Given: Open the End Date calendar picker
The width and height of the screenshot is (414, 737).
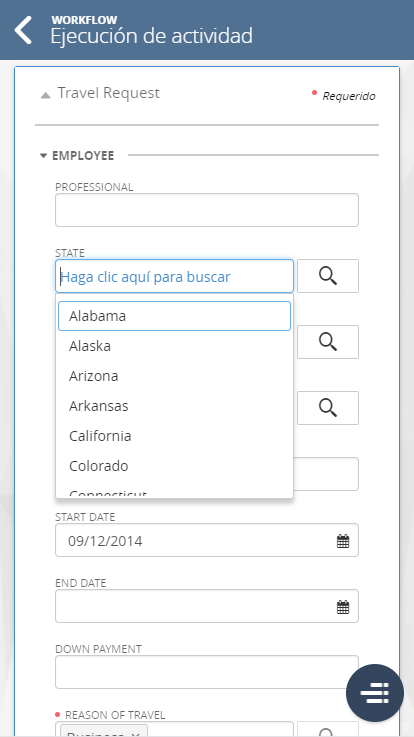Looking at the screenshot, I should [x=343, y=607].
